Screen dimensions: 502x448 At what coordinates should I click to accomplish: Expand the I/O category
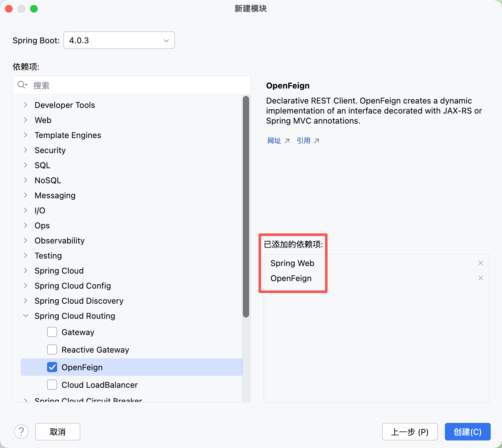point(26,210)
